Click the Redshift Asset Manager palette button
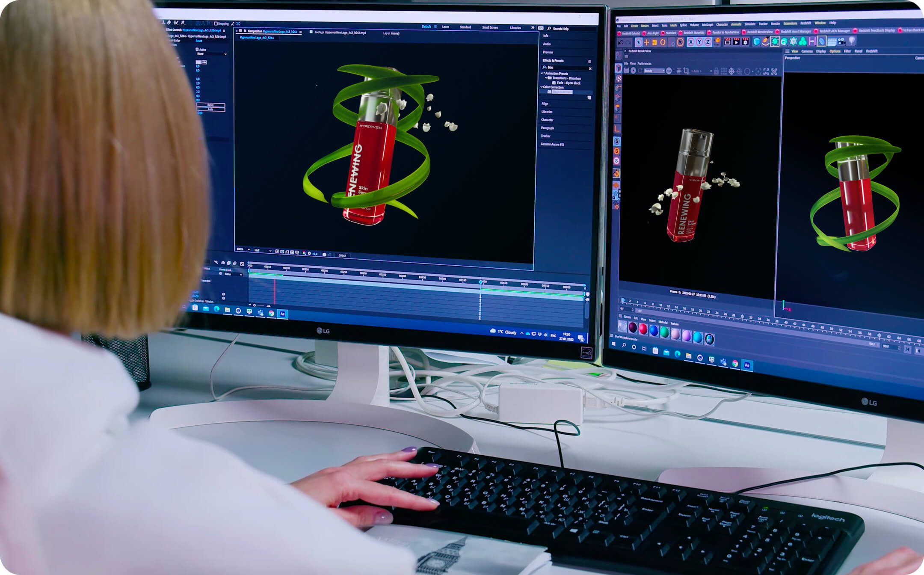Viewport: 924px width, 575px height. click(x=794, y=31)
